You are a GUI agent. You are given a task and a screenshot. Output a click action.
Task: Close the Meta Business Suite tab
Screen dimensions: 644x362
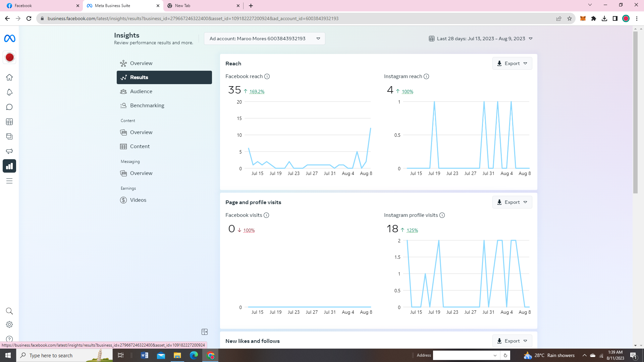tap(158, 6)
